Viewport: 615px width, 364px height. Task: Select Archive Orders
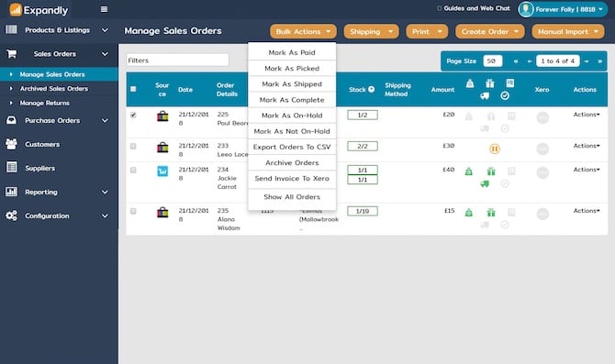(x=292, y=162)
